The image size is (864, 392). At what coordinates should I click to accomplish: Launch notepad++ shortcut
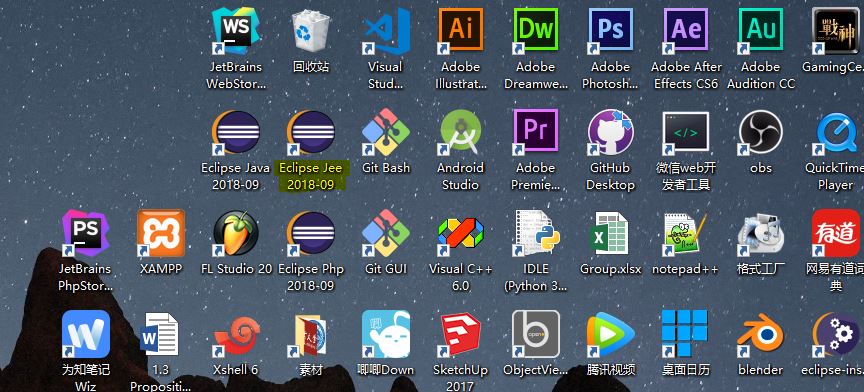[685, 233]
